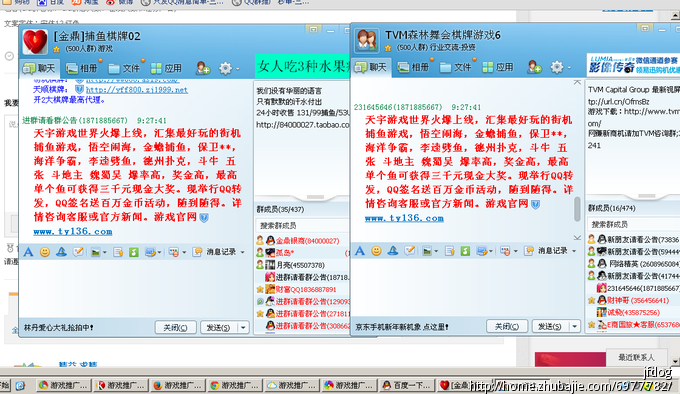Expand settings gear dropdown in 捕鱼棋牌02 header
680x394 pixels.
[238, 68]
